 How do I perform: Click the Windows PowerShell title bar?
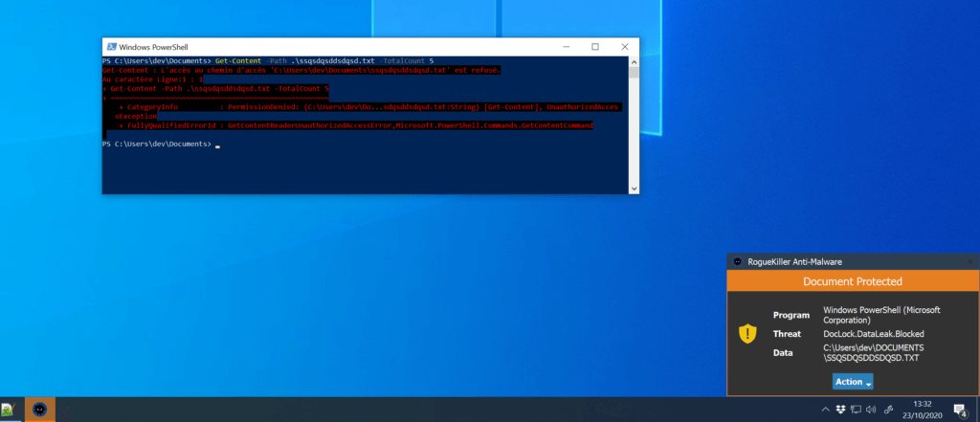click(x=335, y=46)
